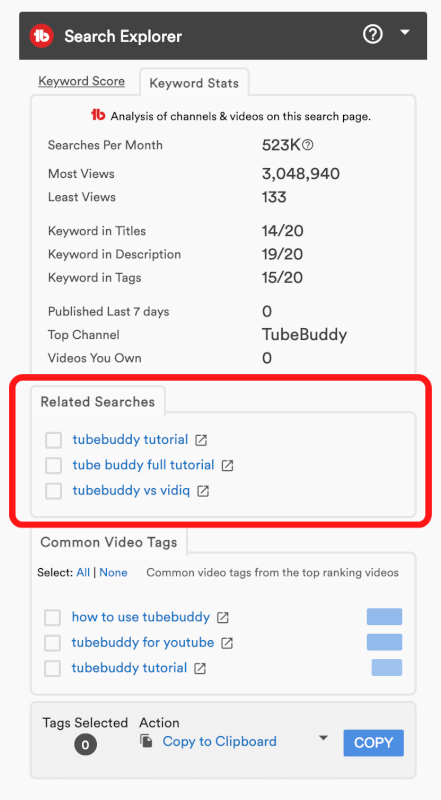Open external link icon for tubebuddy vs vidiq
Screen dimensions: 441x800
tap(203, 491)
